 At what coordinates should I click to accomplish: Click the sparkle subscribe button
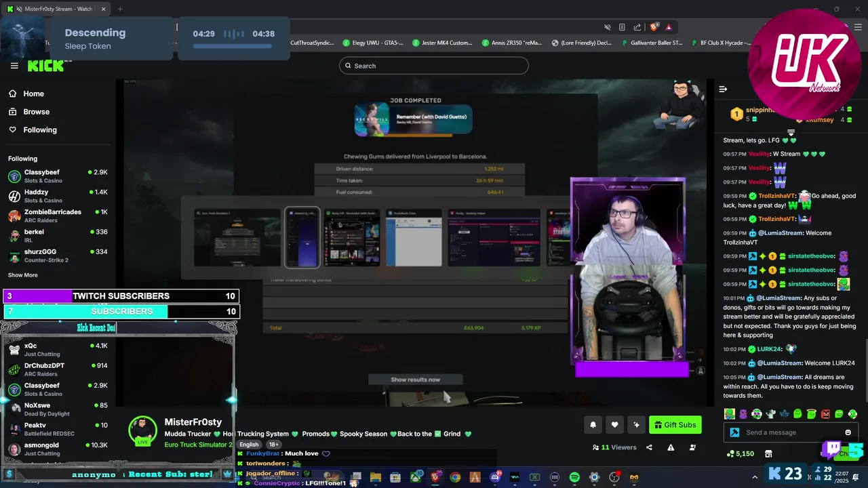point(636,425)
